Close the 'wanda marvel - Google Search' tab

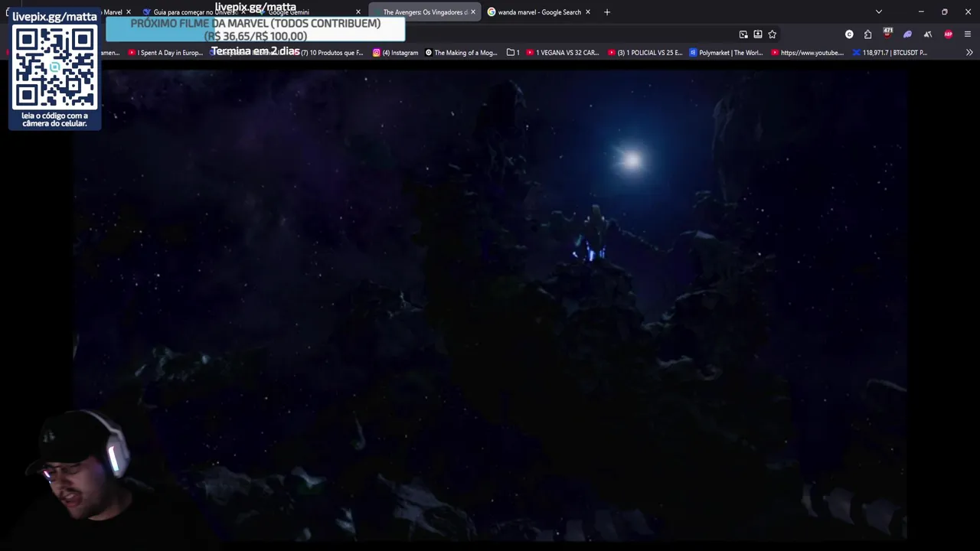[x=588, y=12]
